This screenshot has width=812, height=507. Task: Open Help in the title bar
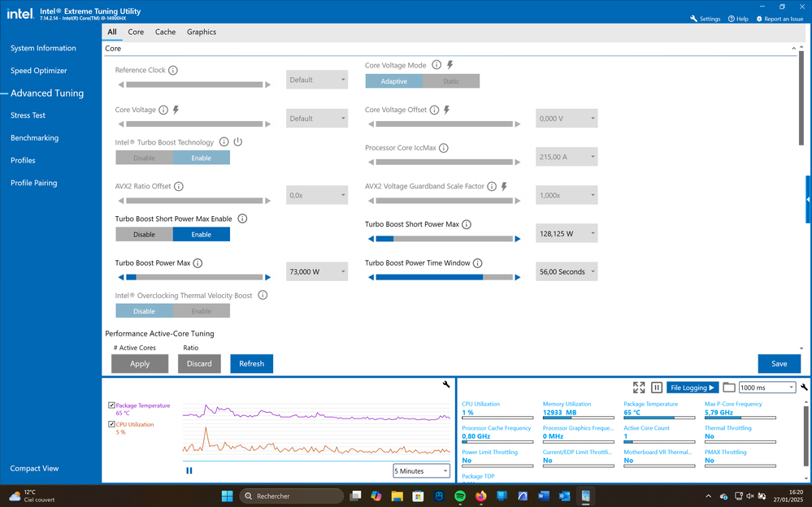[738, 19]
